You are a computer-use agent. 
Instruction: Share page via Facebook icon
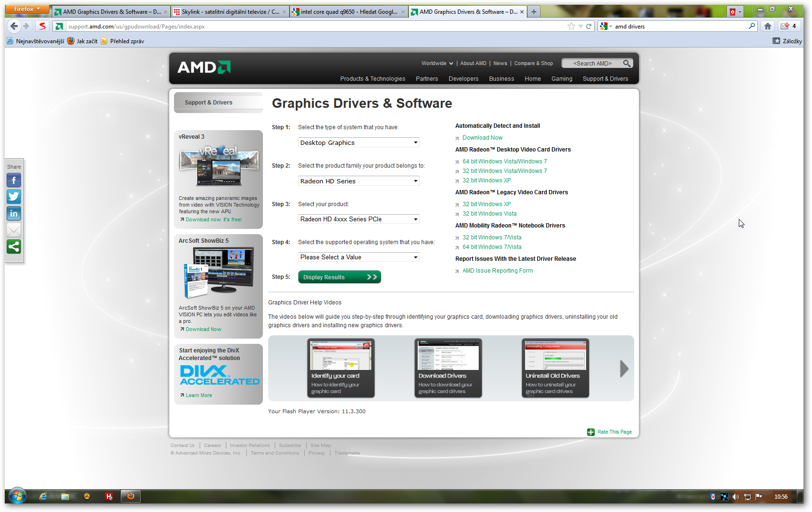click(x=14, y=180)
